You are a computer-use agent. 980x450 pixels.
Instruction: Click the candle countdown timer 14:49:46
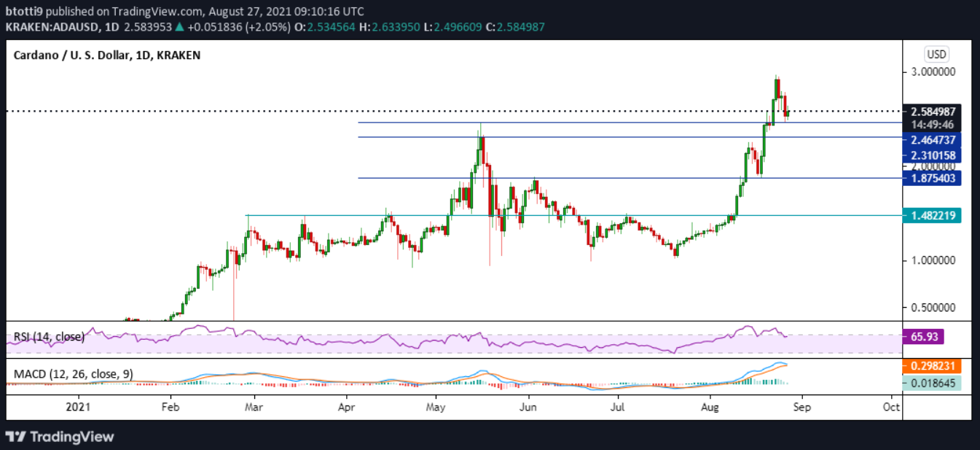coord(935,124)
